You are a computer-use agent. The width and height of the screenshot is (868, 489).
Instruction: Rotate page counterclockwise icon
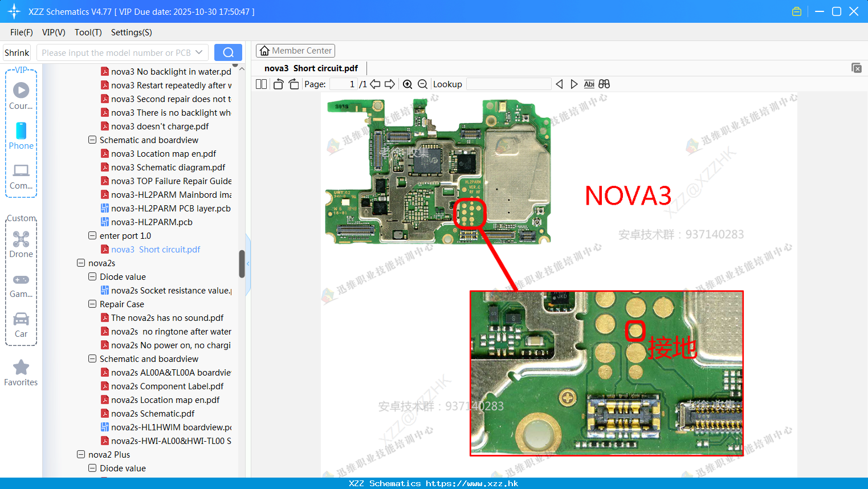(x=278, y=84)
